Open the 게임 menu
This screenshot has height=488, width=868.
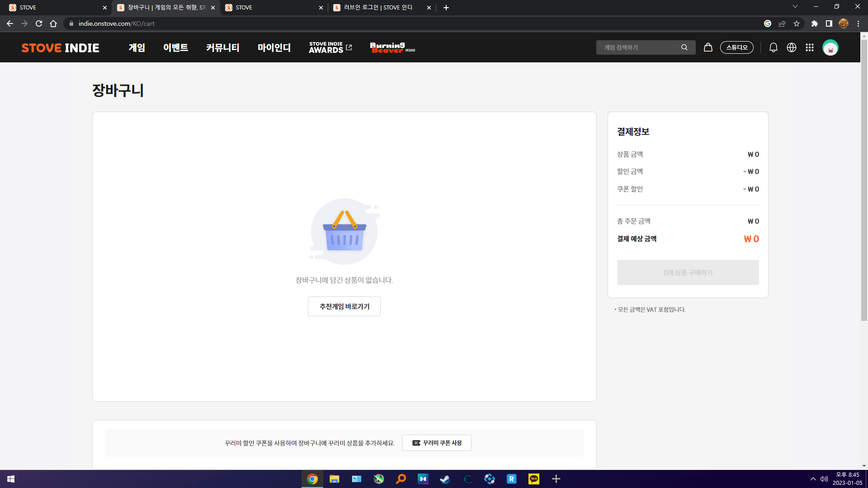pyautogui.click(x=137, y=47)
